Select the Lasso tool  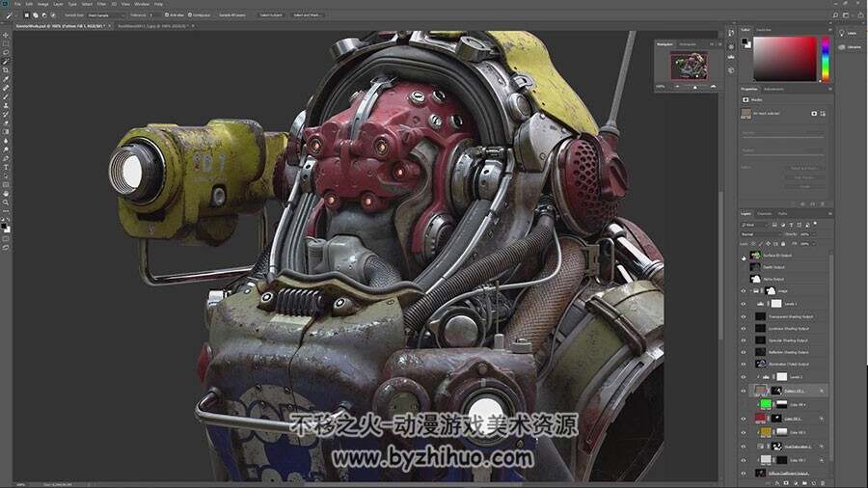tap(6, 53)
